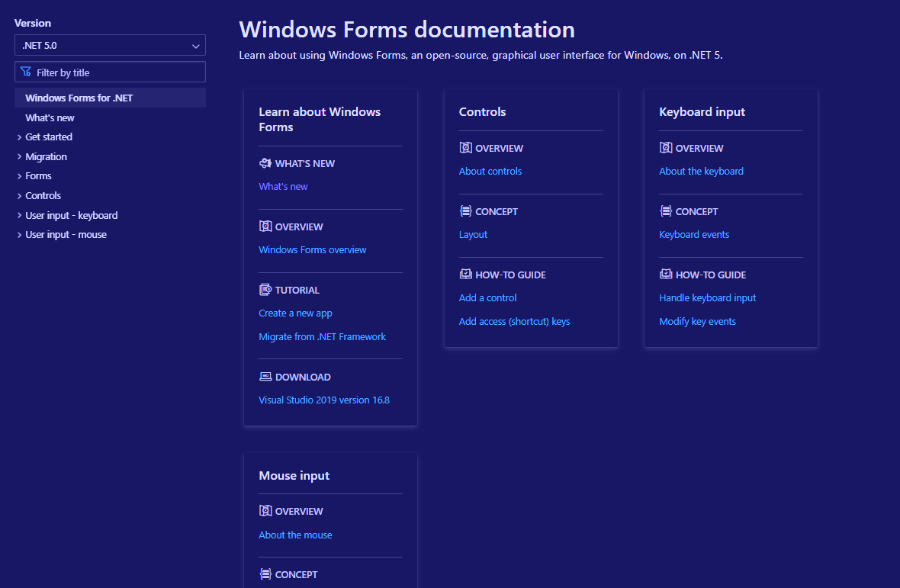This screenshot has height=588, width=900.
Task: Open User input - mouse sidebar item
Action: pos(66,235)
